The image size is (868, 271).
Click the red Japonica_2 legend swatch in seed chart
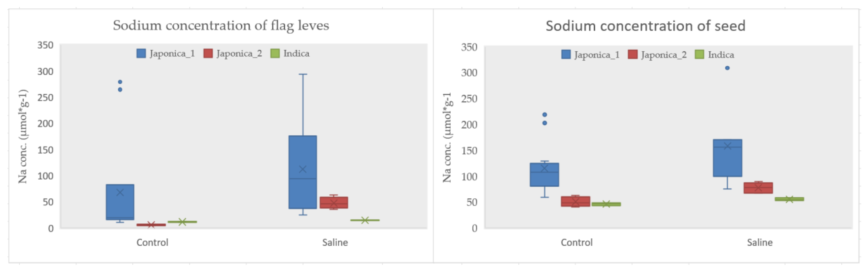click(x=632, y=54)
